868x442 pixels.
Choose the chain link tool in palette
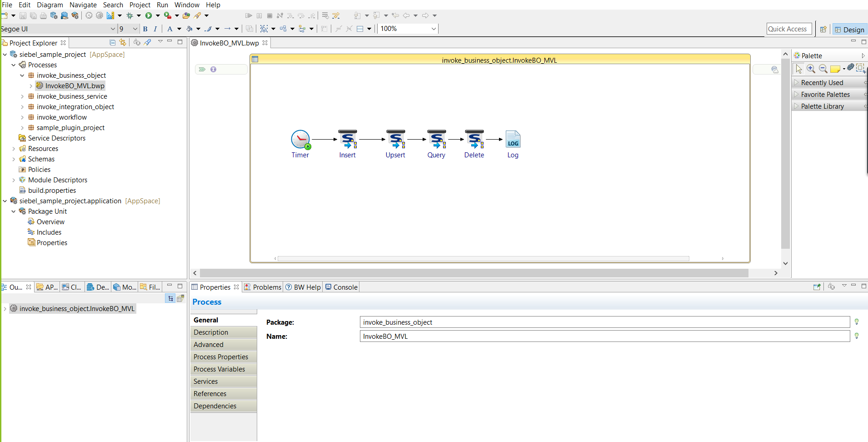click(850, 67)
